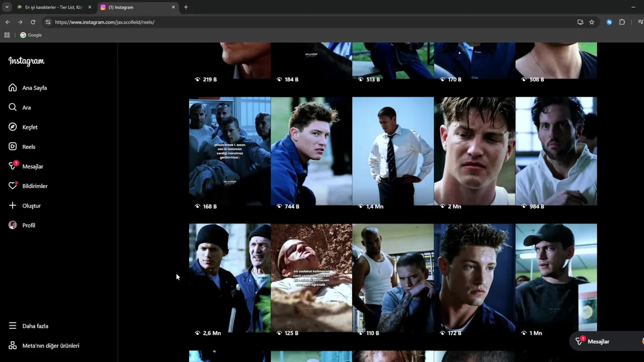This screenshot has height=362, width=644.
Task: Close the En iyi karakterler tab
Action: [x=90, y=7]
